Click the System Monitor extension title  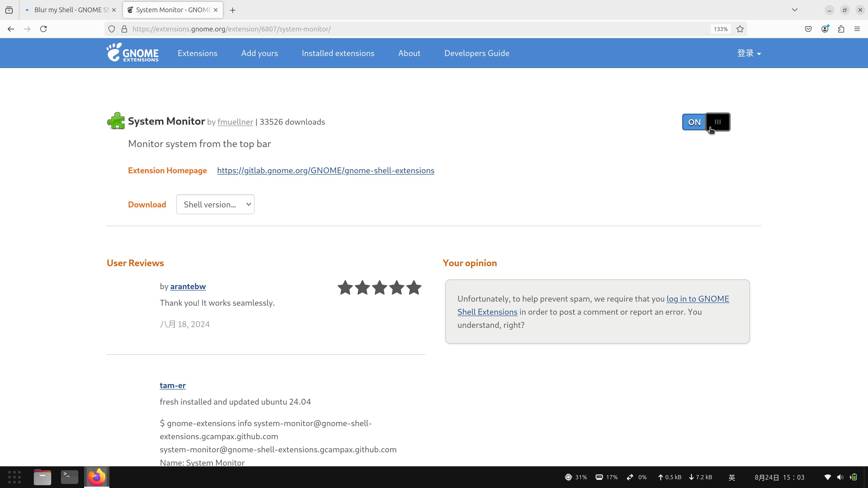click(x=166, y=121)
